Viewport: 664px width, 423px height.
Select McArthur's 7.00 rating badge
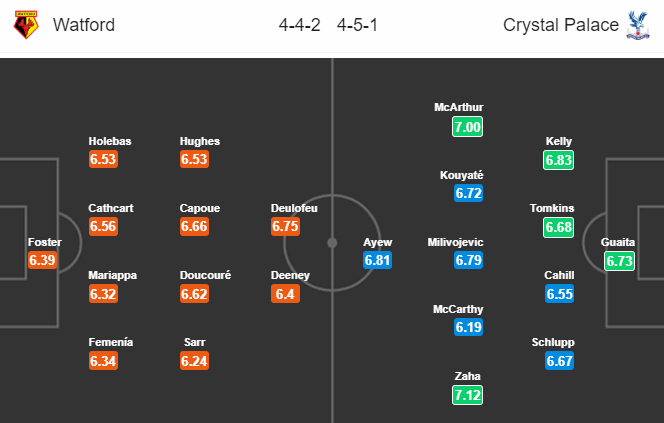[468, 127]
